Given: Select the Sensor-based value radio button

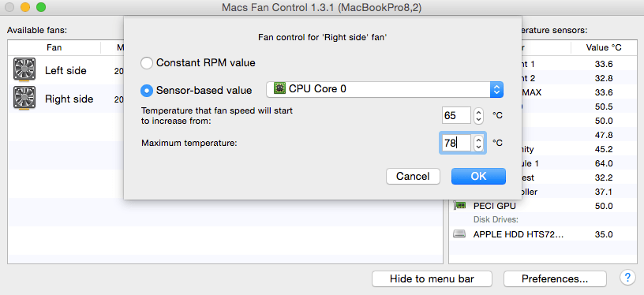Looking at the screenshot, I should click(x=147, y=90).
